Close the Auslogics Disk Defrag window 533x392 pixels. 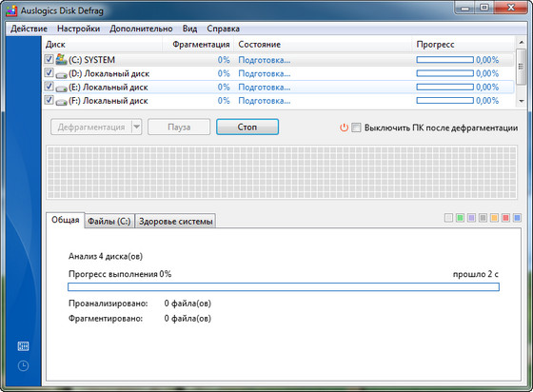coord(511,8)
